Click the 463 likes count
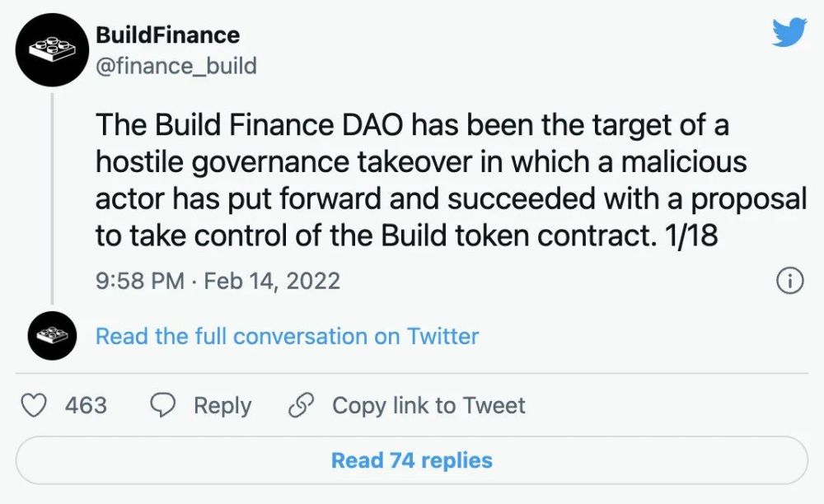 tap(86, 405)
